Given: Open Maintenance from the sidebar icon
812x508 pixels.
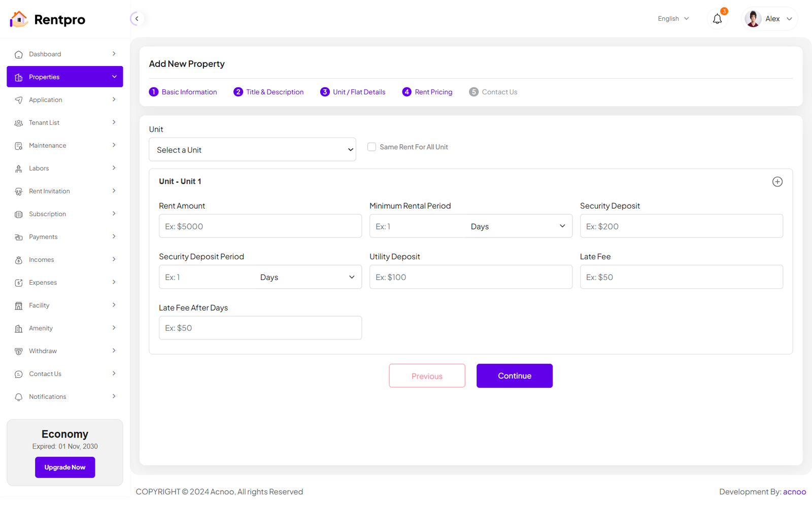Looking at the screenshot, I should click(19, 146).
